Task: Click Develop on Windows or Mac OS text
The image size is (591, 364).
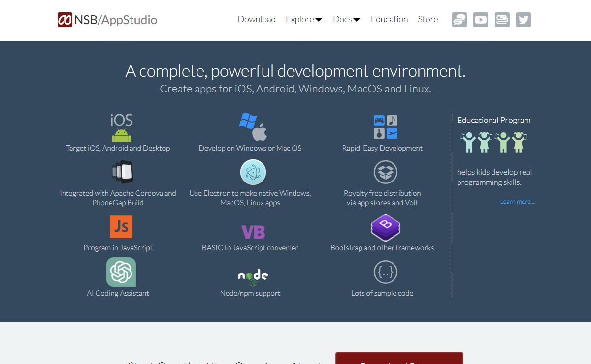Action: point(250,148)
